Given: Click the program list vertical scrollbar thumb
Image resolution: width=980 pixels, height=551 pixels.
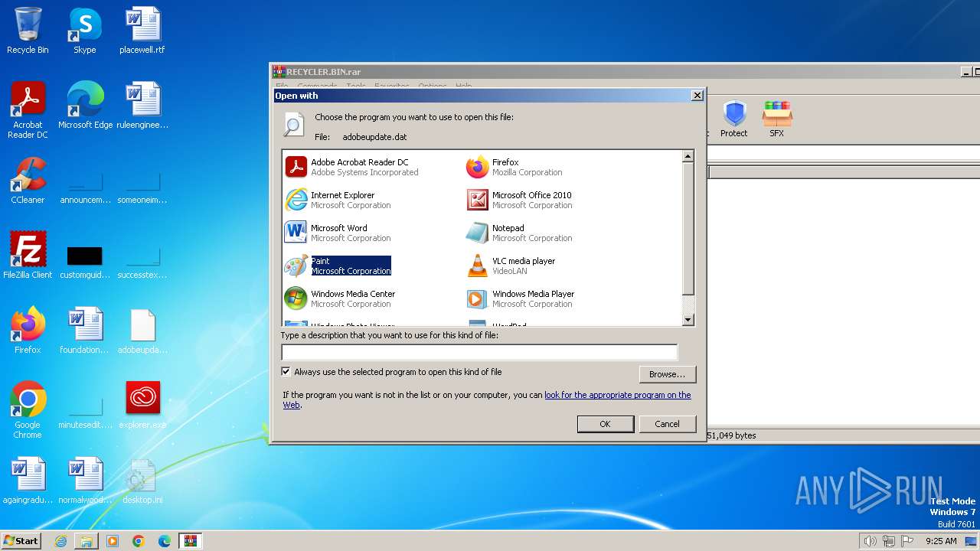Looking at the screenshot, I should tap(688, 229).
